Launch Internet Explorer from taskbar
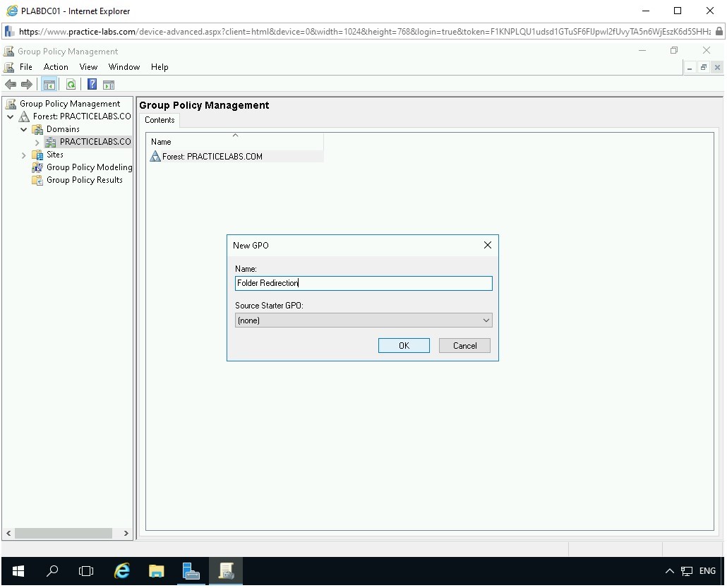This screenshot has height=588, width=727. 122,571
